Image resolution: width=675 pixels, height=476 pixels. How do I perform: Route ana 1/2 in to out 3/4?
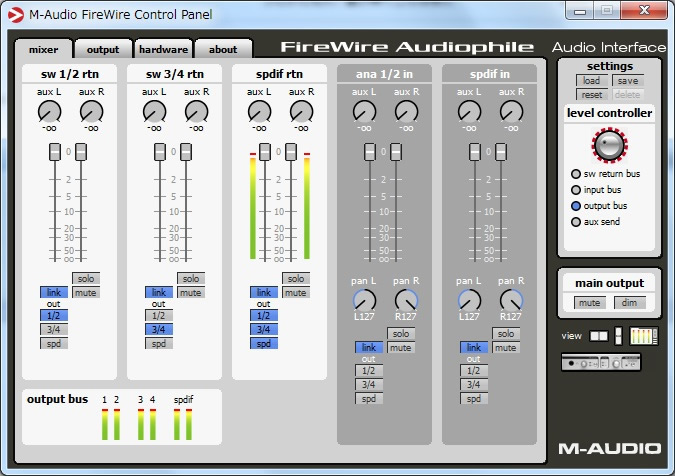coord(369,384)
